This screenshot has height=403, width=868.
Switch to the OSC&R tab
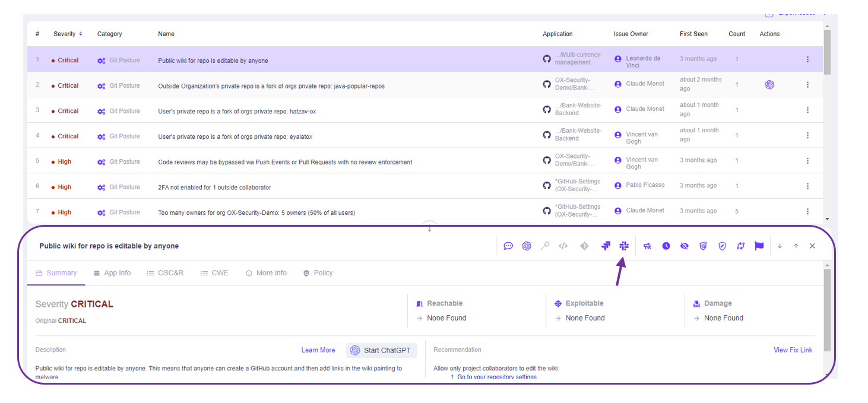(165, 273)
